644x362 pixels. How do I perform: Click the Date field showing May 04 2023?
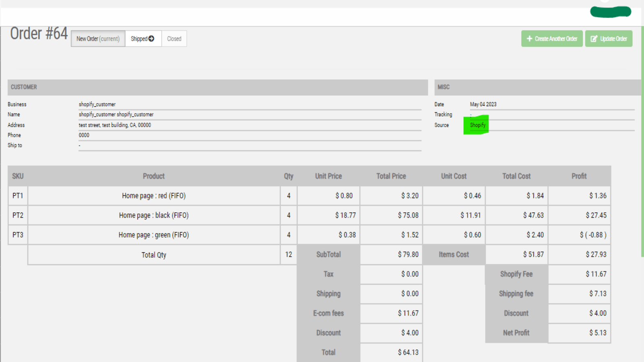(x=483, y=104)
